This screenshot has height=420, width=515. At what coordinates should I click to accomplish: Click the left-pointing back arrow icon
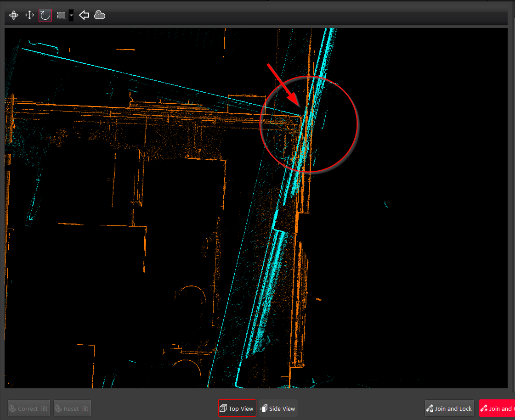(84, 15)
